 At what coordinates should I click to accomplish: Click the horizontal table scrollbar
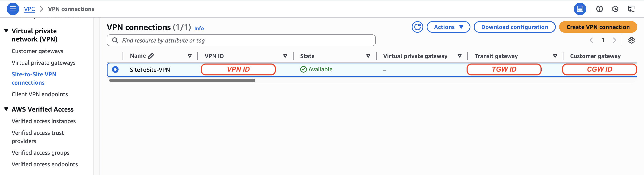coord(182,80)
